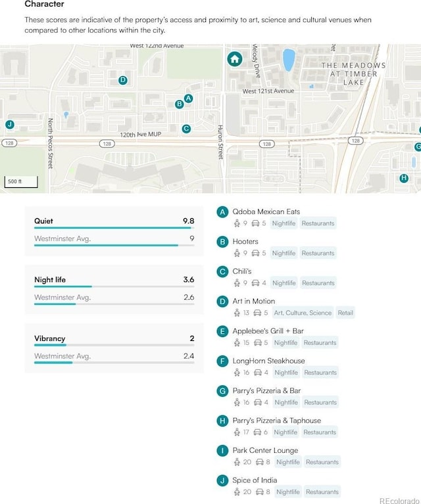The height and width of the screenshot is (504, 421).
Task: Click the Vibrancy score bar
Action: (114, 345)
